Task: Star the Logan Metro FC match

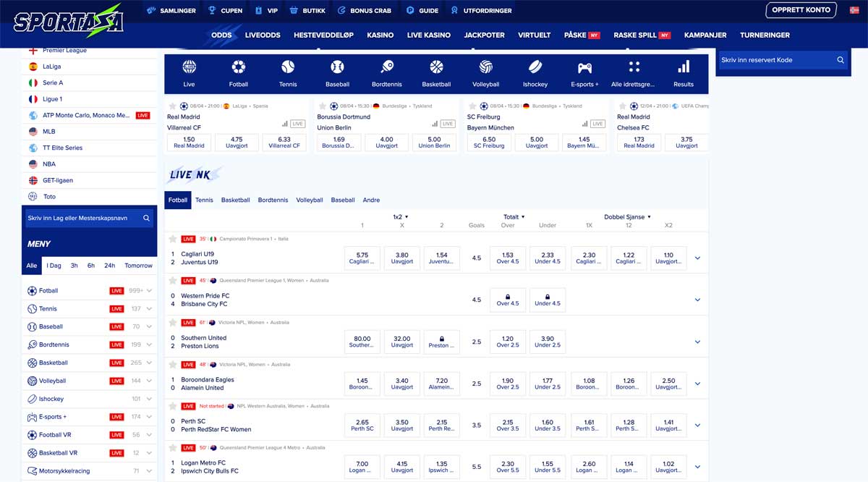Action: tap(173, 448)
